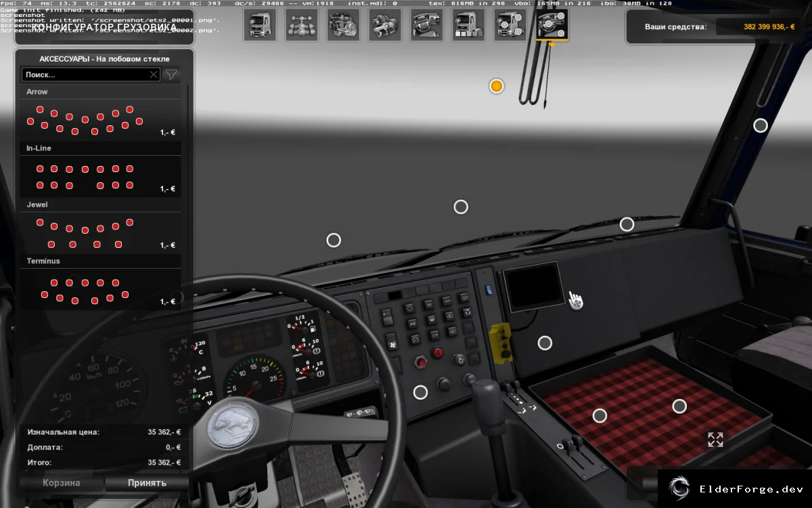
Task: Choose the Arrow light pattern thumbnail
Action: 101,119
